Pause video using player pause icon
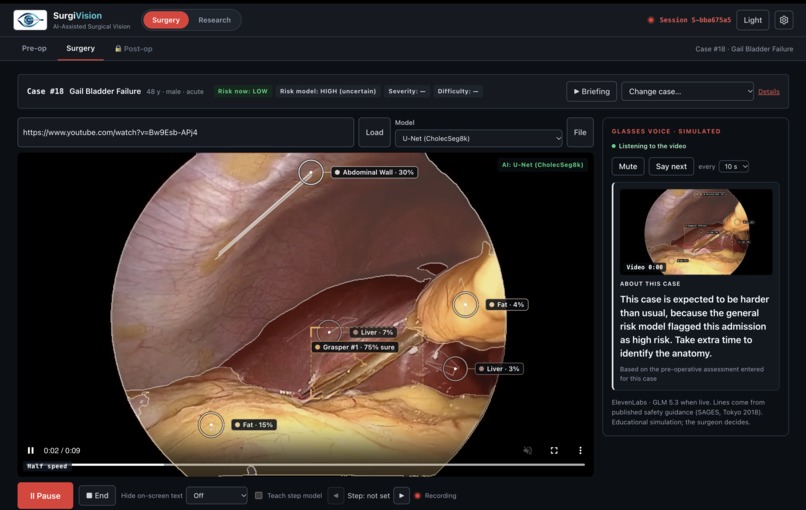 [x=31, y=450]
